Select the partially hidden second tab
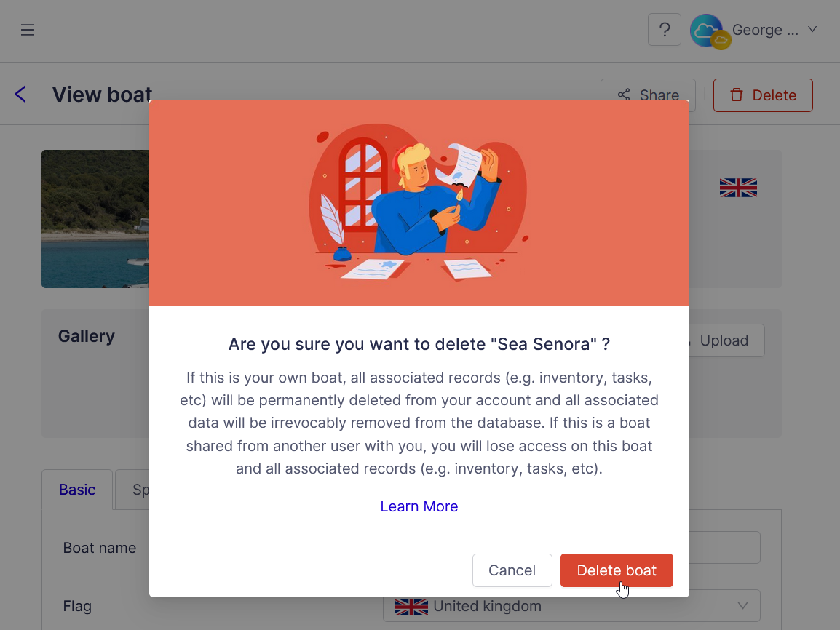The width and height of the screenshot is (840, 630). pyautogui.click(x=133, y=490)
